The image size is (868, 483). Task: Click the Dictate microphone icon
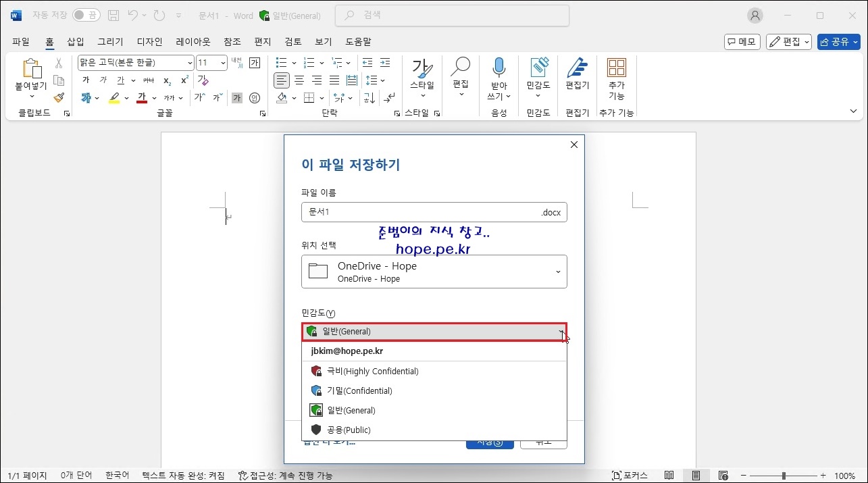click(x=499, y=68)
